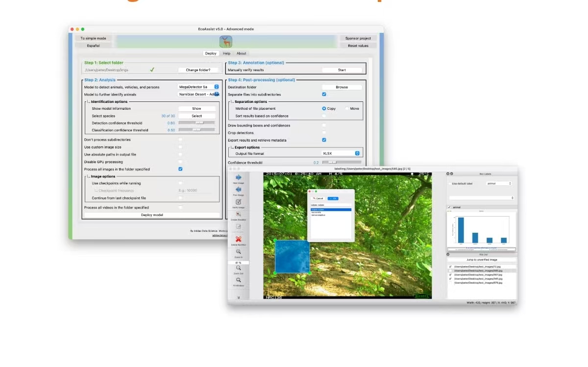Click the Zoom Out magnifier icon
588x367 pixels.
click(x=239, y=268)
